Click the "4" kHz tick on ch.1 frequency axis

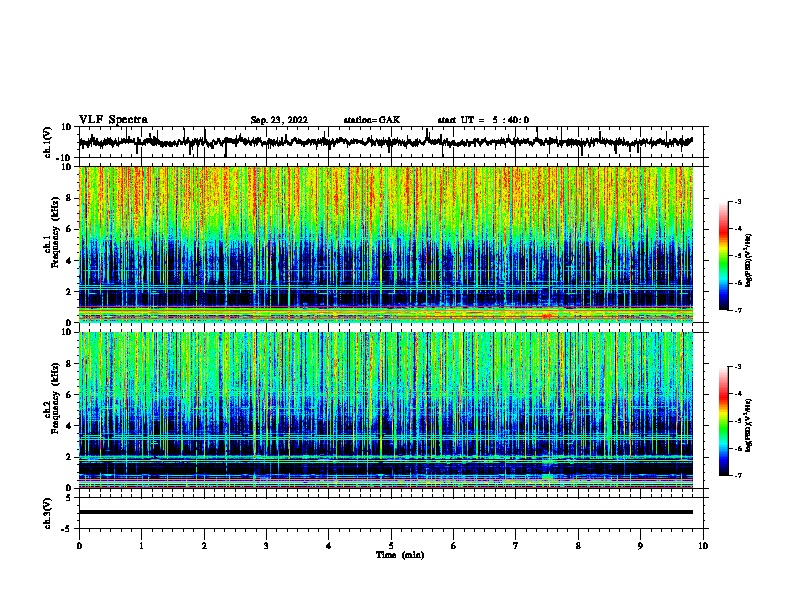tap(69, 261)
